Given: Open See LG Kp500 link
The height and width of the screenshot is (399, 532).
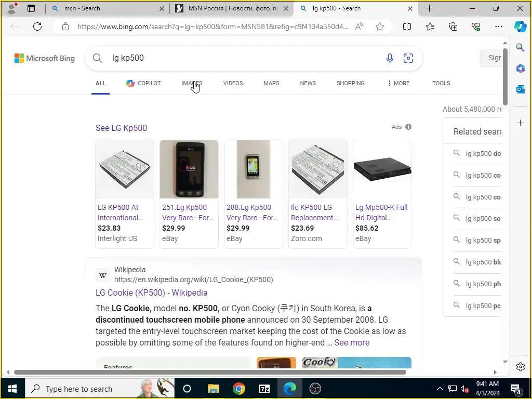Looking at the screenshot, I should click(121, 128).
